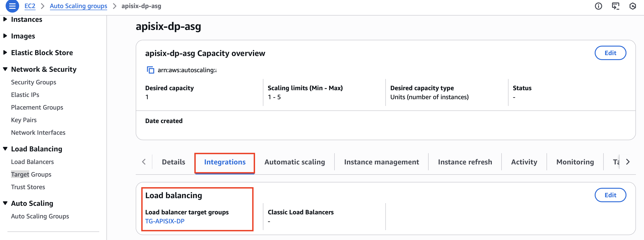
Task: Copy the Auto Scaling group ARN
Action: 150,70
